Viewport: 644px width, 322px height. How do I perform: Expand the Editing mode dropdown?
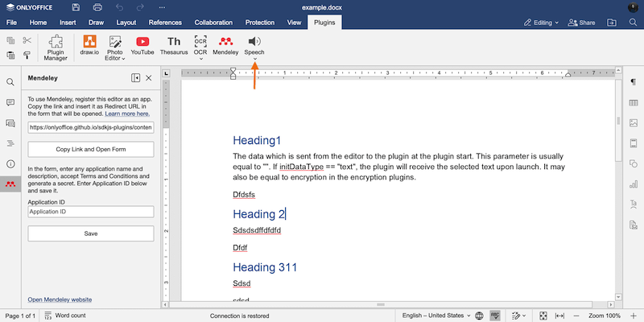538,23
